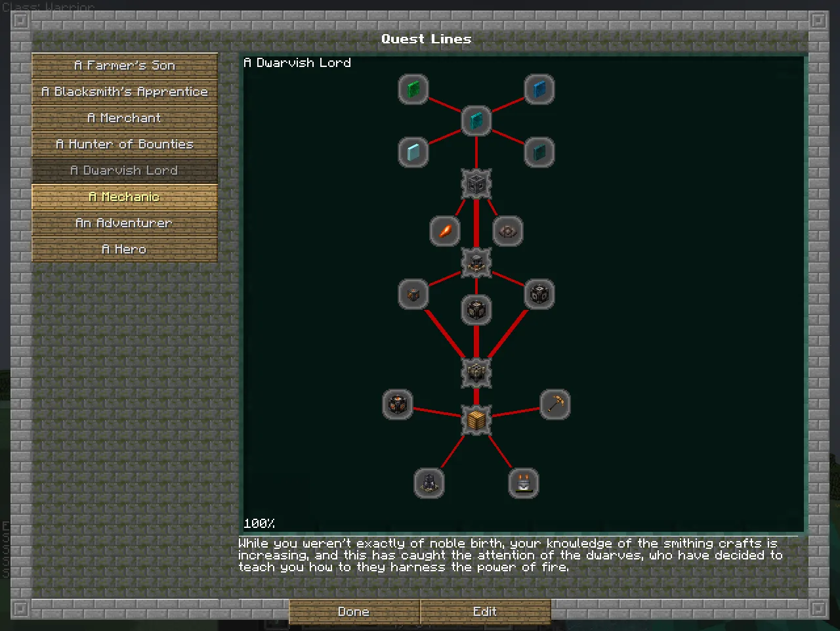Open the A Hero quest line

coord(125,250)
